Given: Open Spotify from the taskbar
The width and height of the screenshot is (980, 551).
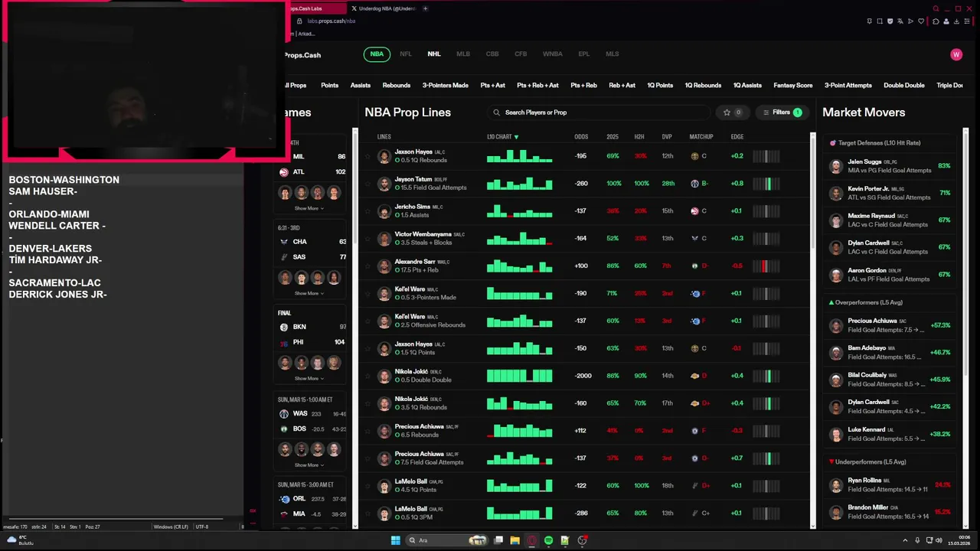Looking at the screenshot, I should point(548,540).
